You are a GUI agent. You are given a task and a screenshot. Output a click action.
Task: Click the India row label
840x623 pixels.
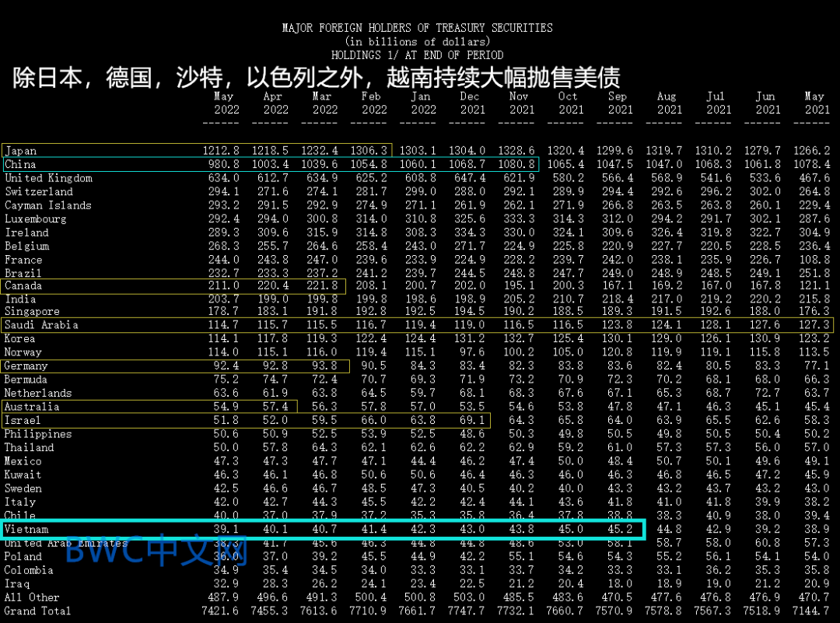click(x=20, y=299)
